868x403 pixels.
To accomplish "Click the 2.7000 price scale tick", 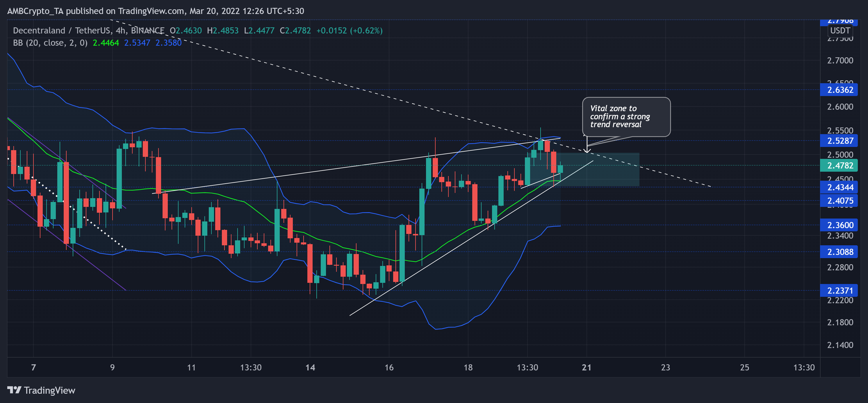I will coord(840,61).
